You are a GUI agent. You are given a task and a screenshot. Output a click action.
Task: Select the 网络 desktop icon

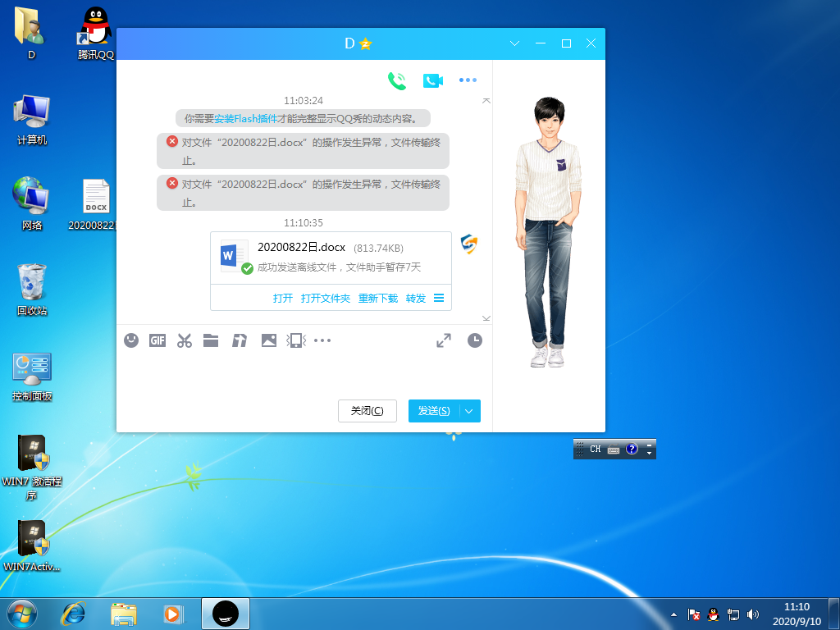coord(32,203)
